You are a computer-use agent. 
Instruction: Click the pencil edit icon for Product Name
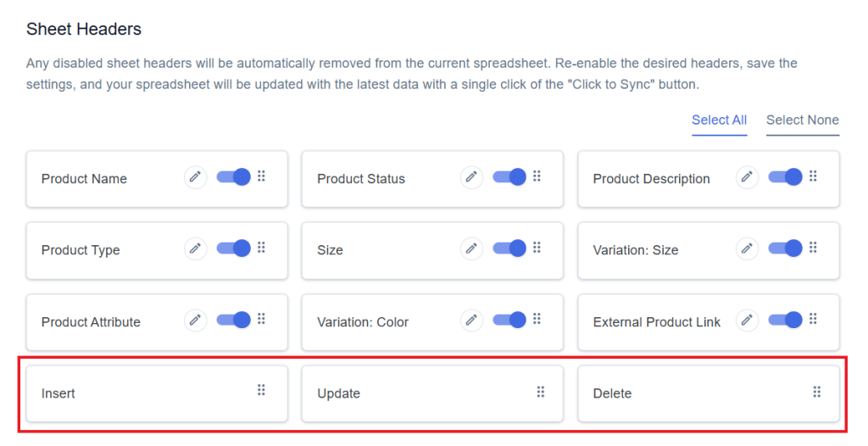click(x=196, y=177)
